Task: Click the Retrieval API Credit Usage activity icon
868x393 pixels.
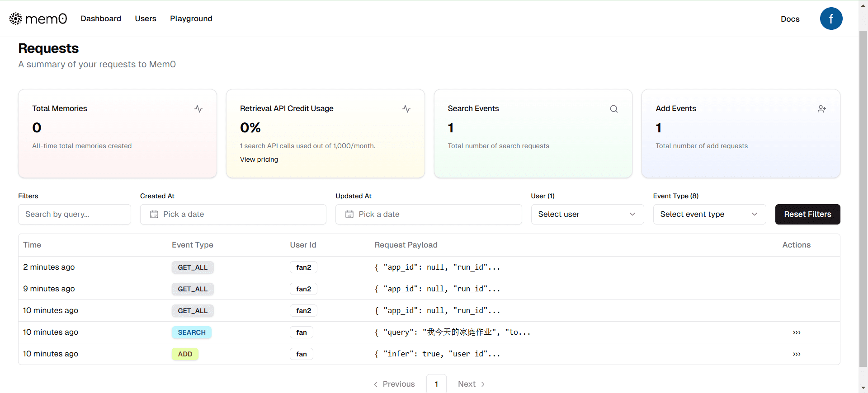Action: (406, 109)
